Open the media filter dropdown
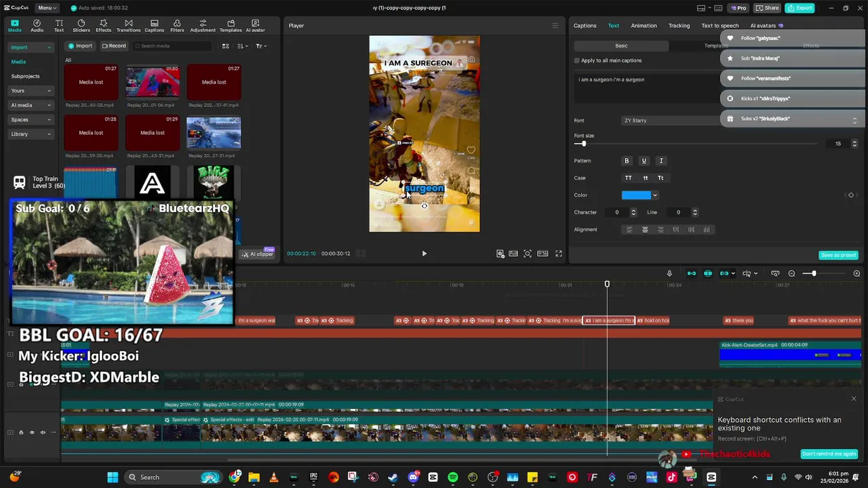Screen dimensions: 868x488 pos(261,46)
